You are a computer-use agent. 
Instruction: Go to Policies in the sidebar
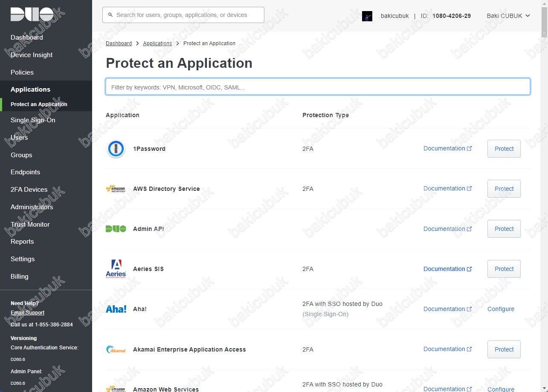(x=22, y=72)
